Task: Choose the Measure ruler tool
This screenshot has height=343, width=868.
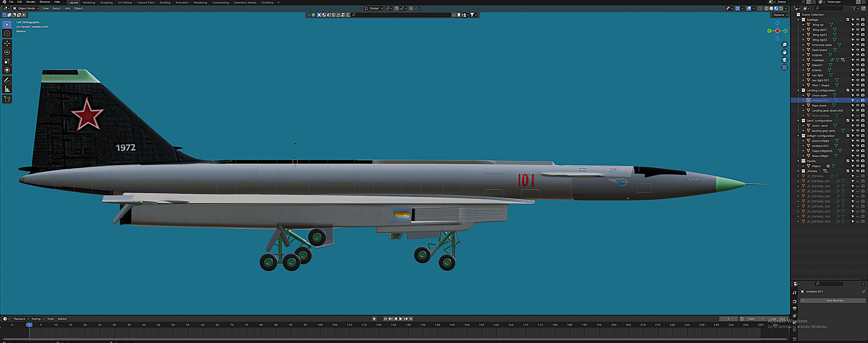Action: (x=7, y=89)
